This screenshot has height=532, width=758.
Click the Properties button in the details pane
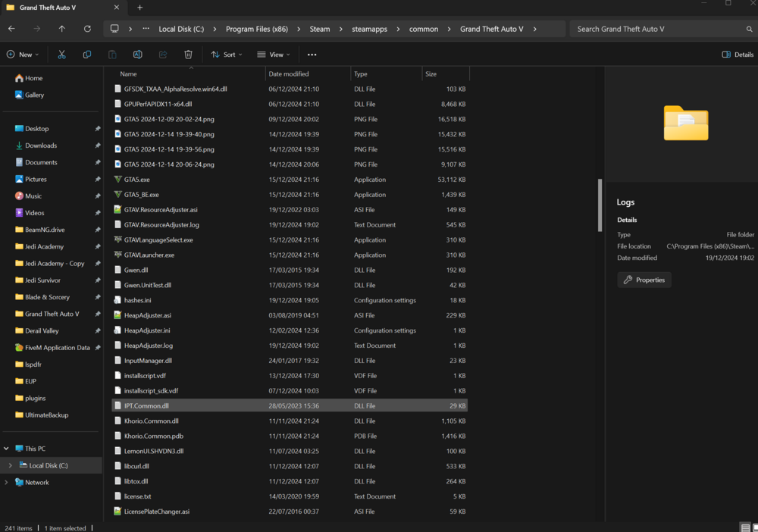pos(644,280)
